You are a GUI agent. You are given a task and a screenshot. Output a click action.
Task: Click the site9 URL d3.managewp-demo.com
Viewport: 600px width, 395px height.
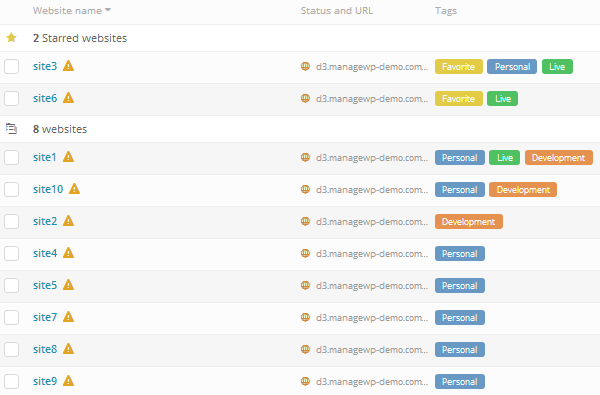point(372,381)
